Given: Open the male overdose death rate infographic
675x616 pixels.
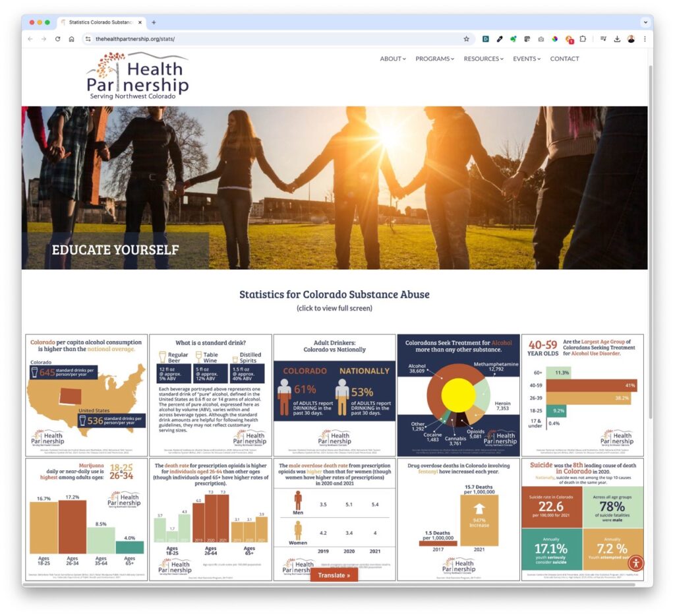Looking at the screenshot, I should click(x=334, y=520).
